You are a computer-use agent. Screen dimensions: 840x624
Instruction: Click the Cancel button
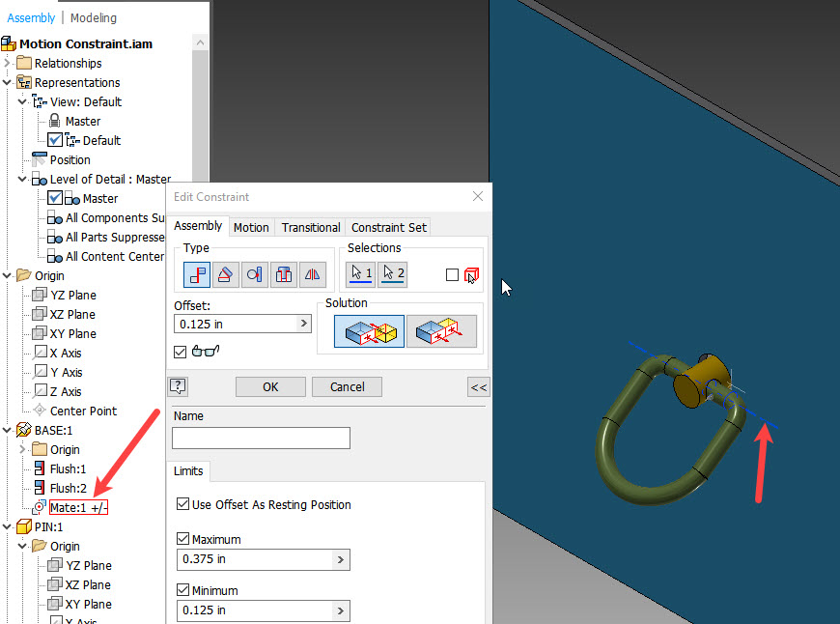point(346,386)
